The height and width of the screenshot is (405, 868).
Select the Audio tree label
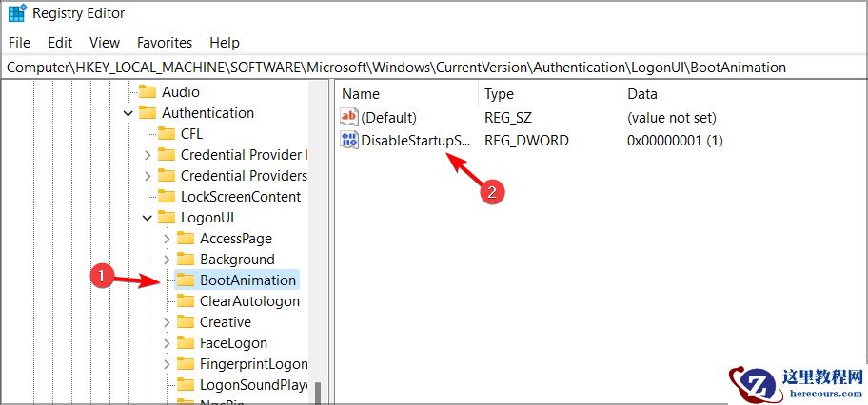click(181, 92)
